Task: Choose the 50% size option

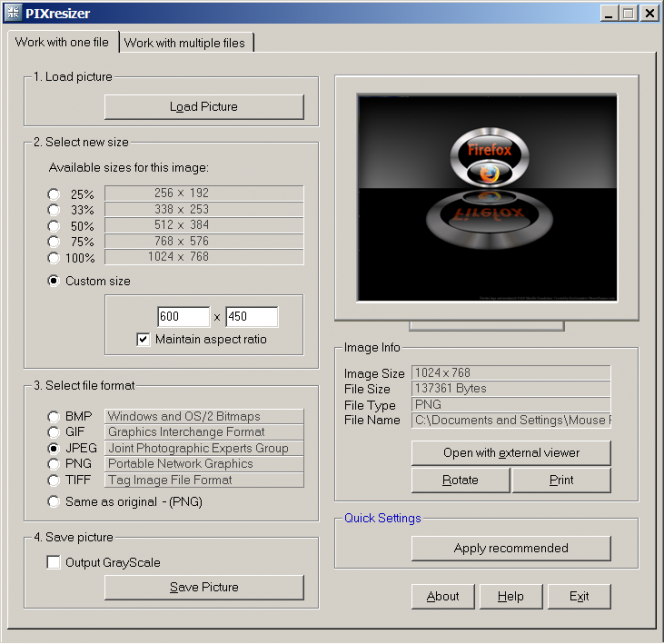Action: coord(53,226)
